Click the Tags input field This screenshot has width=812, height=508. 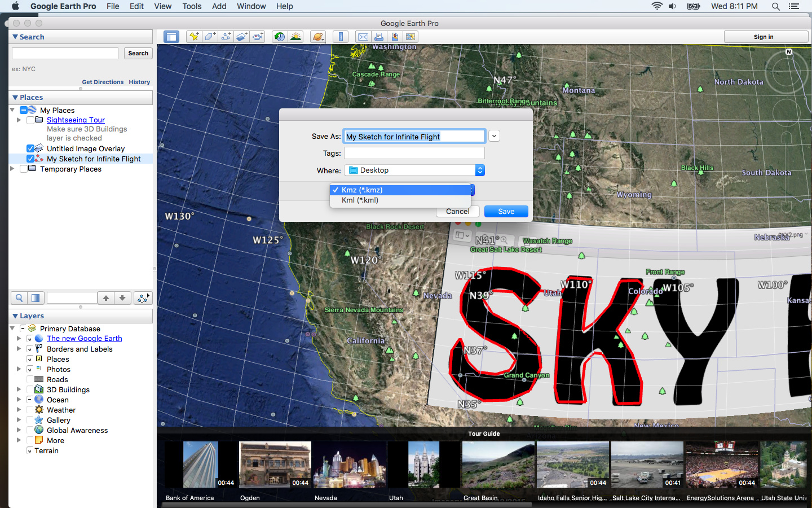click(x=414, y=153)
